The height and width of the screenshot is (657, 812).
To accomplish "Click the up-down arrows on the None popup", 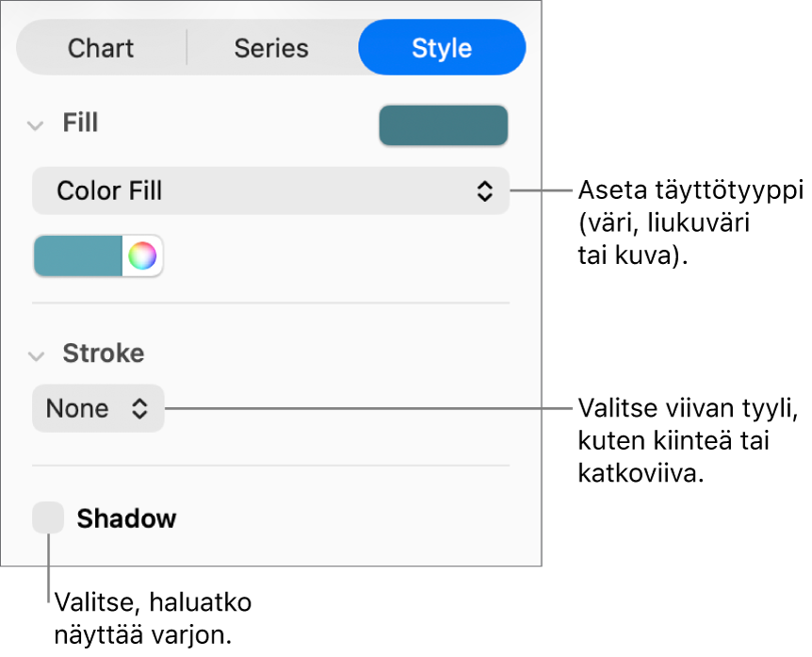I will [x=139, y=409].
